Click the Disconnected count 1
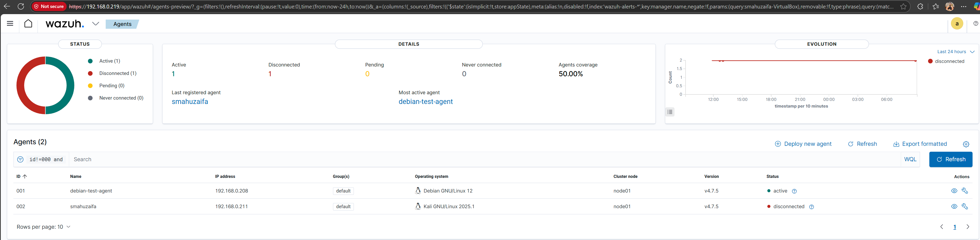980x240 pixels. pyautogui.click(x=270, y=74)
